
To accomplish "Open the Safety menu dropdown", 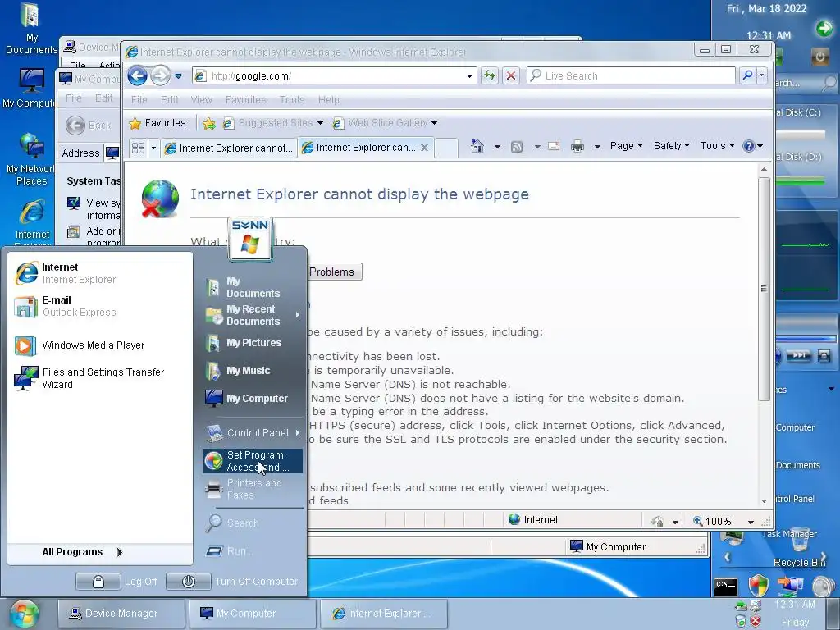I will click(x=671, y=146).
